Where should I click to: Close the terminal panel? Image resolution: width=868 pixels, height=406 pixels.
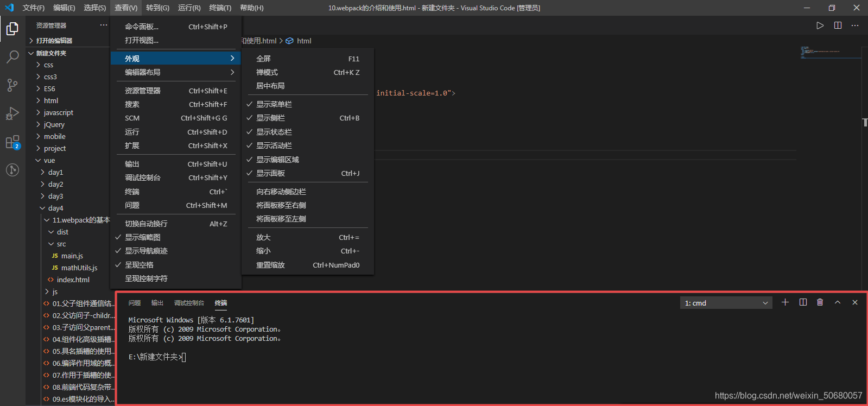pyautogui.click(x=855, y=302)
